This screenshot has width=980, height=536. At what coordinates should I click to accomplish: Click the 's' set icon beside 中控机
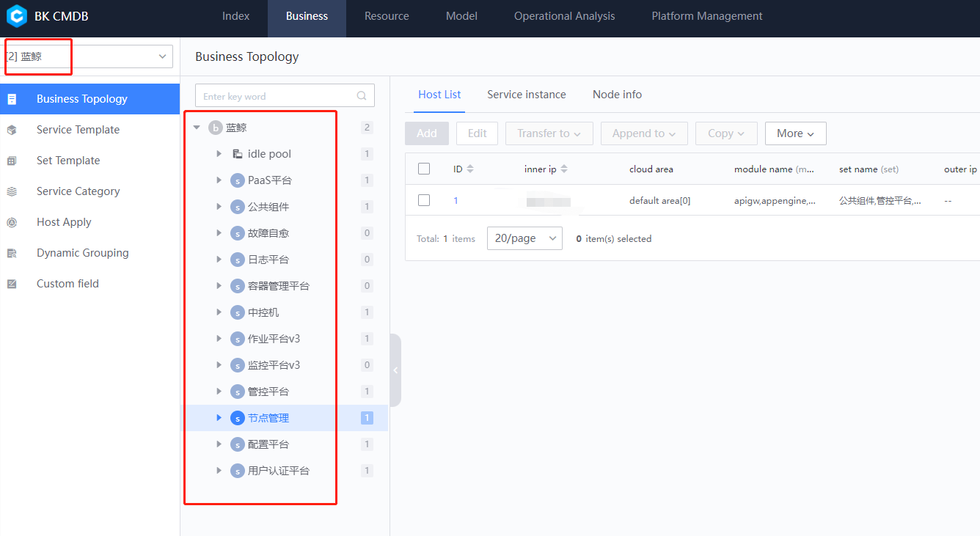(x=237, y=312)
